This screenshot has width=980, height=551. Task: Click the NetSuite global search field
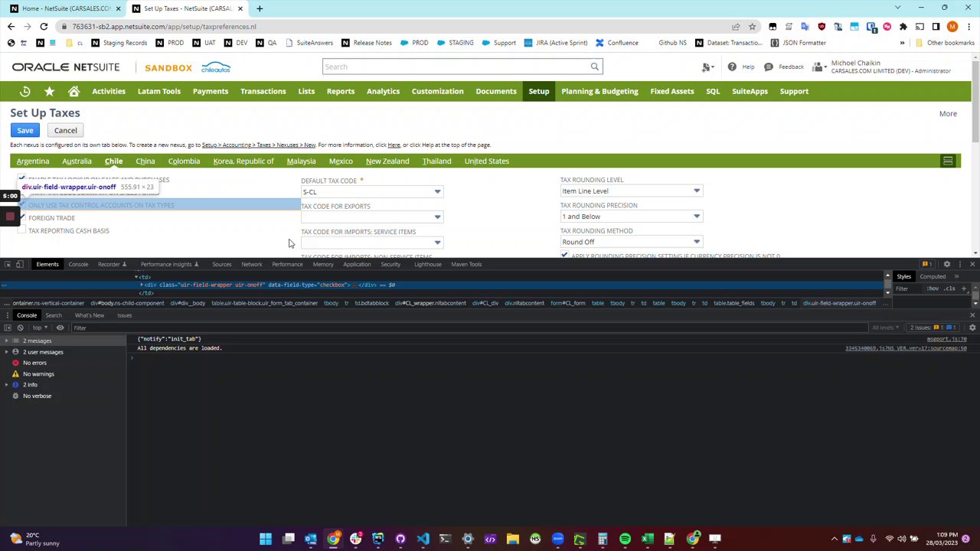point(456,67)
